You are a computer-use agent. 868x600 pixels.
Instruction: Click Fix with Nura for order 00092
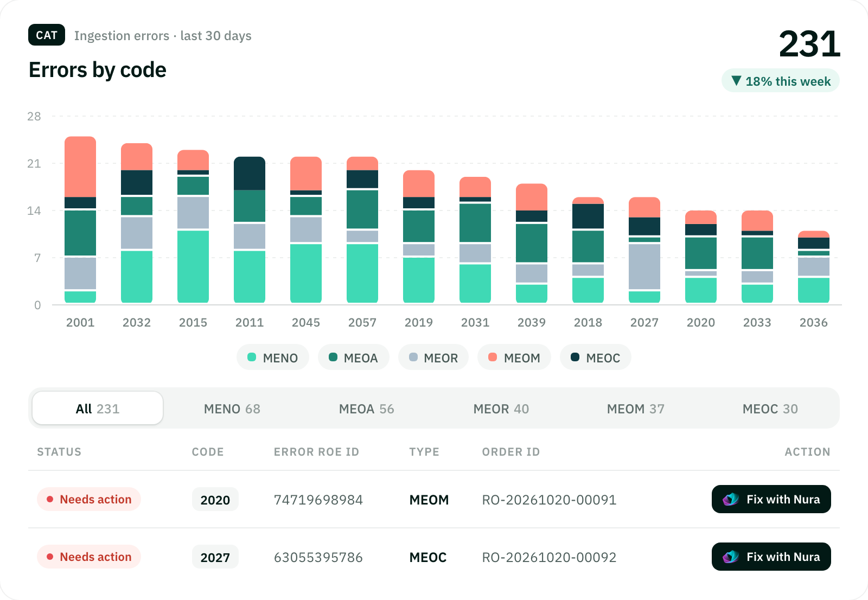point(771,557)
